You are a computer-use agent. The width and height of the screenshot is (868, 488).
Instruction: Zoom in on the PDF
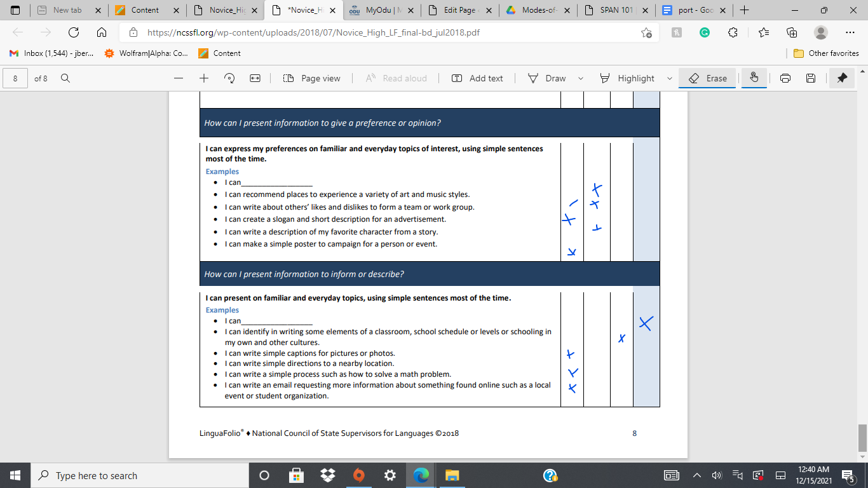(204, 78)
